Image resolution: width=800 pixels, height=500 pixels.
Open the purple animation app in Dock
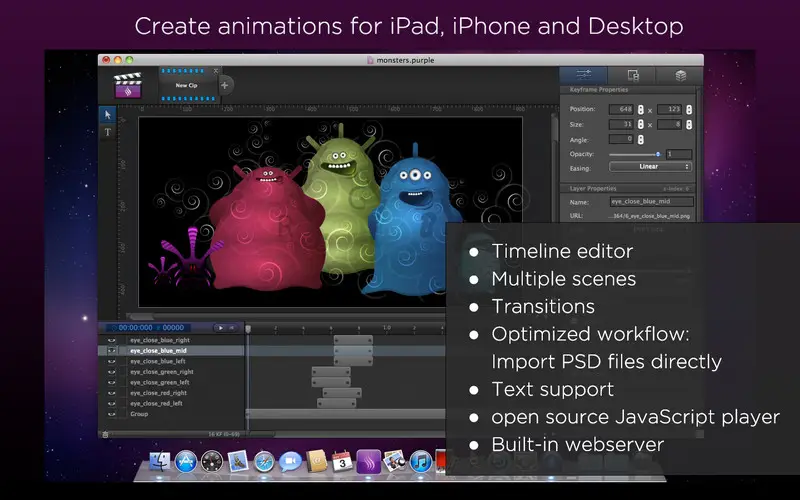[x=368, y=462]
